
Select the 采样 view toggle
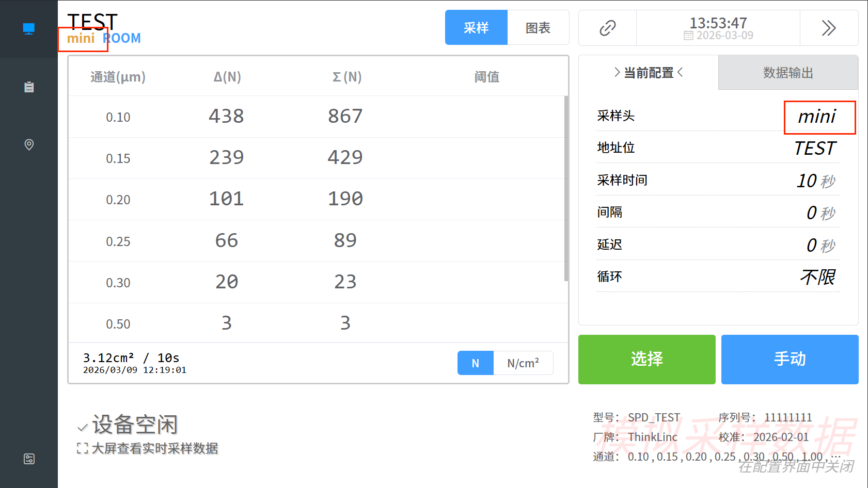(476, 28)
